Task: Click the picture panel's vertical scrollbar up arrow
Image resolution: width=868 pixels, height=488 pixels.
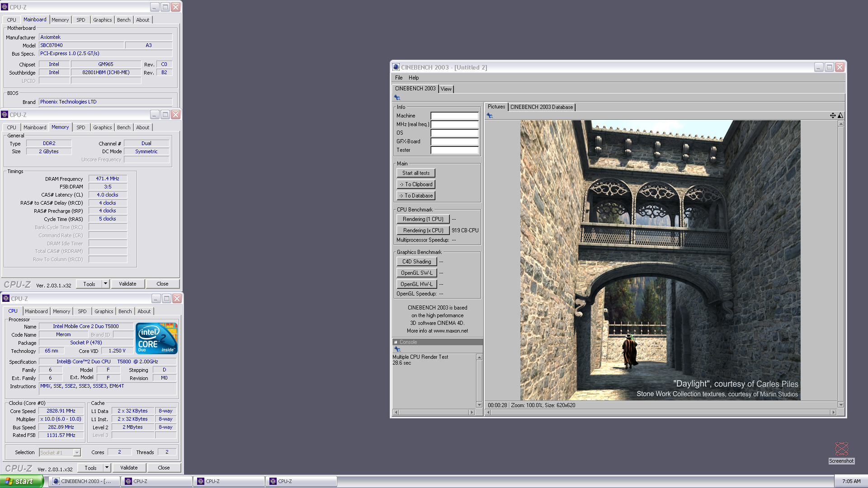Action: [841, 124]
